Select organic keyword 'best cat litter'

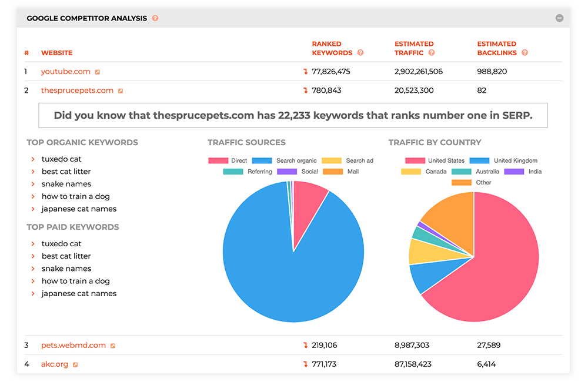coord(66,172)
